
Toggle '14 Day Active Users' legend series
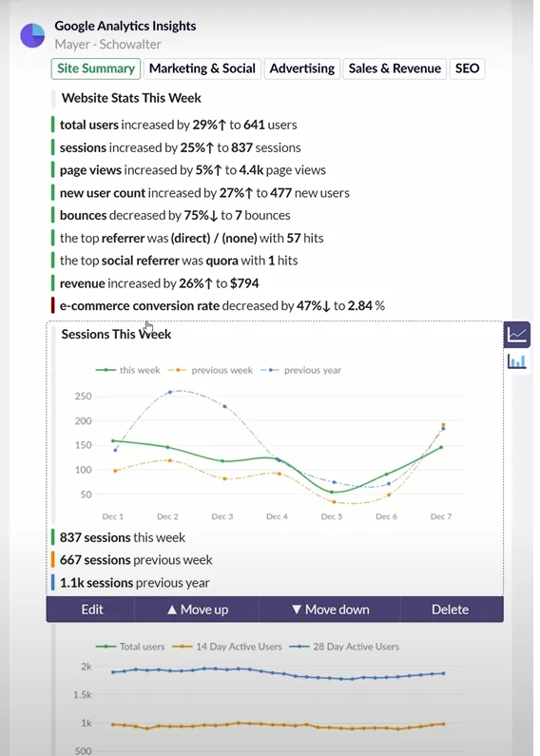[226, 647]
